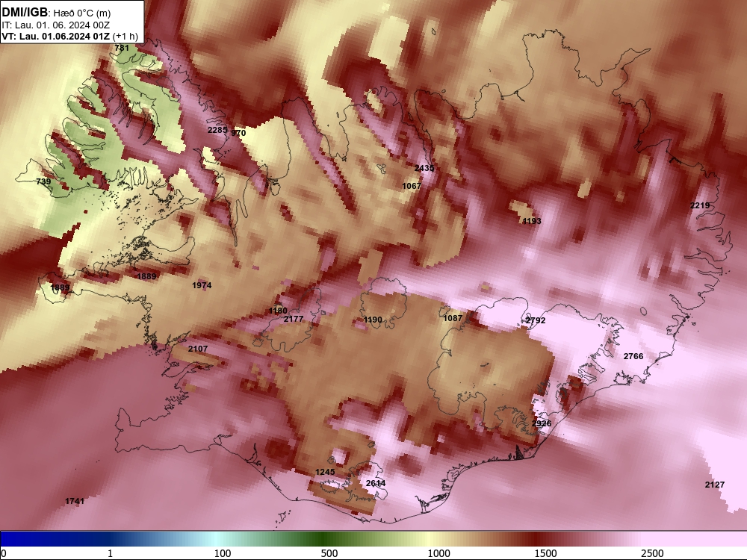Click the map value "2127"
Image resolution: width=747 pixels, height=560 pixels.
[715, 485]
